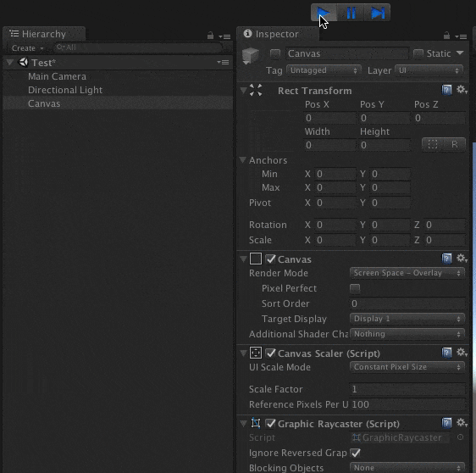The image size is (476, 473).
Task: Click the Pos X value field
Action: (330, 118)
